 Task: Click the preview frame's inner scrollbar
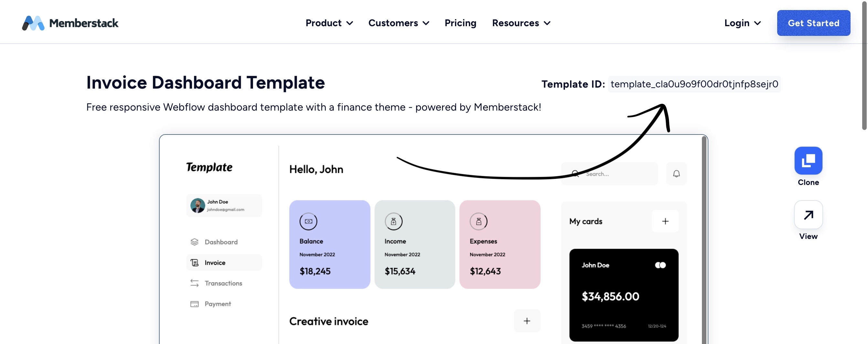(704, 240)
